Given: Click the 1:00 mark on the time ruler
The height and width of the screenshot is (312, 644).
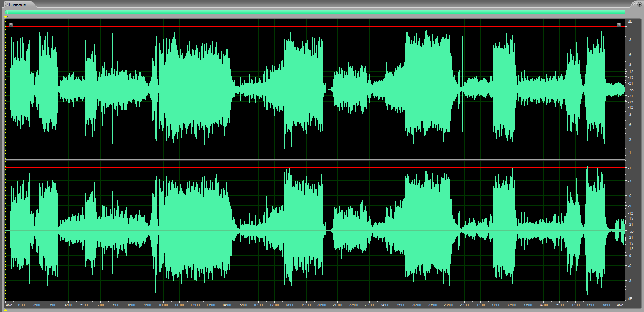Looking at the screenshot, I should click(21, 305).
